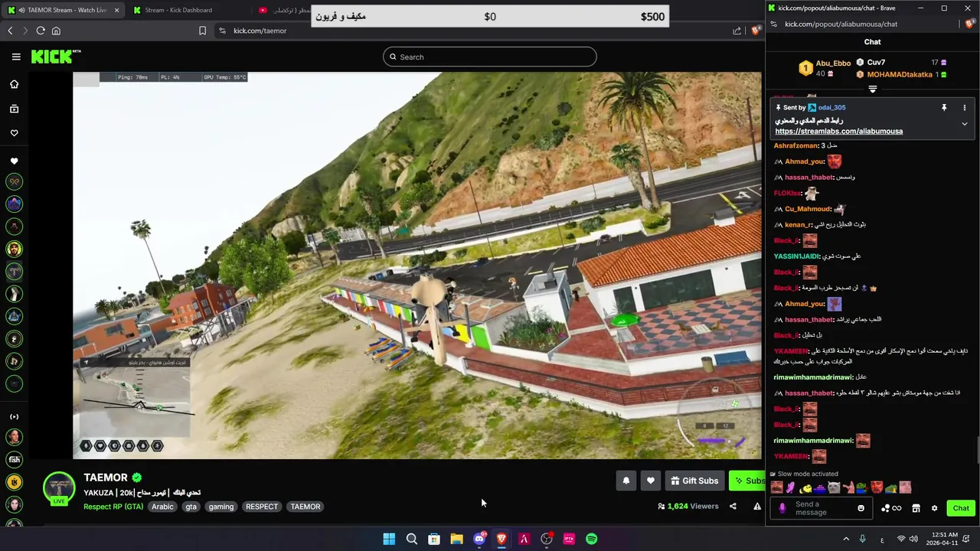
Task: Bookmark the current page
Action: point(202,31)
